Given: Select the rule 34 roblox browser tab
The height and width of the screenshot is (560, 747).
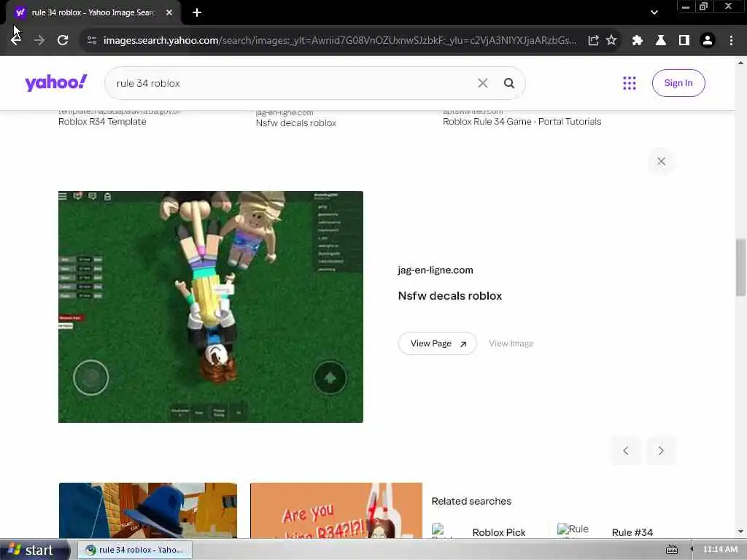Looking at the screenshot, I should tap(93, 13).
